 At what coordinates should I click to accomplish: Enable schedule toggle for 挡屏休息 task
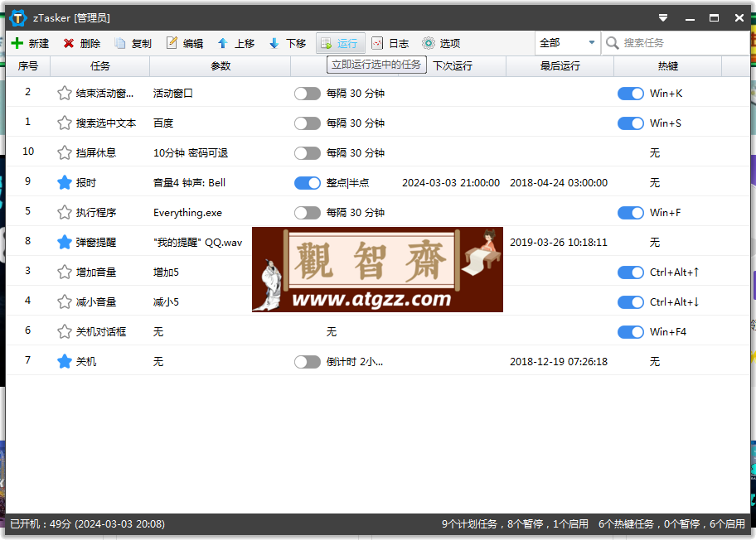click(307, 153)
